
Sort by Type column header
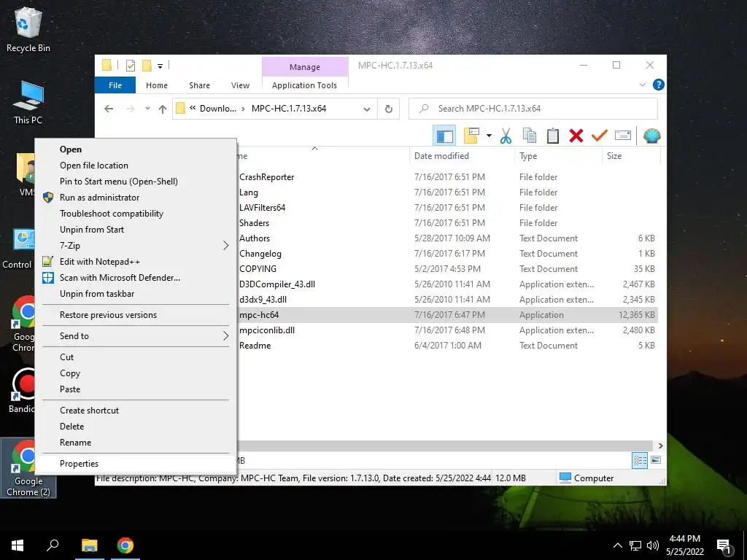[558, 156]
